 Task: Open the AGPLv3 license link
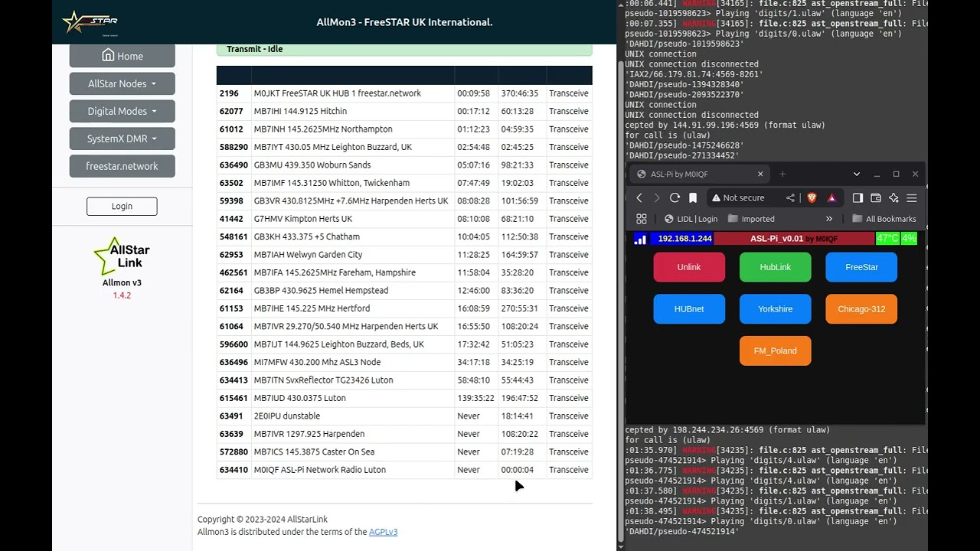383,532
